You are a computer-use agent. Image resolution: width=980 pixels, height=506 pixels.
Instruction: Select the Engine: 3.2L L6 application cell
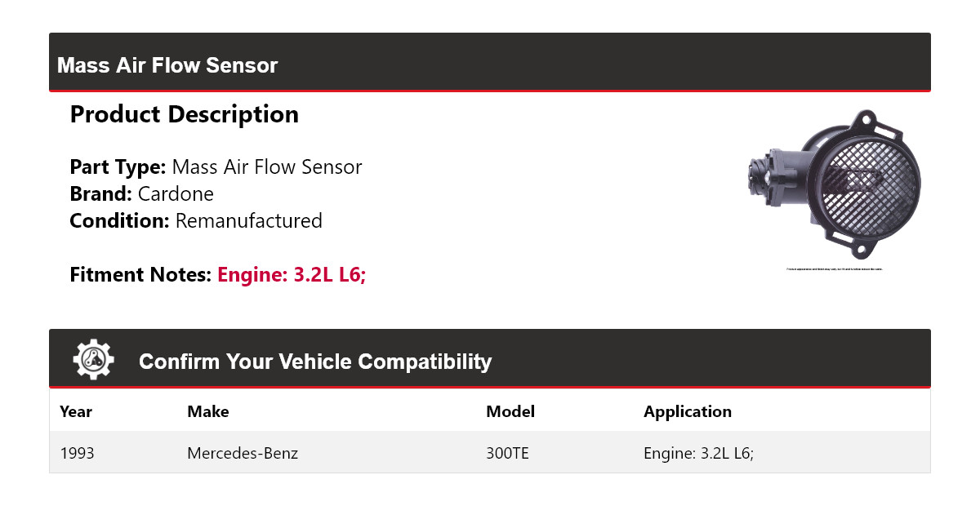pyautogui.click(x=698, y=452)
